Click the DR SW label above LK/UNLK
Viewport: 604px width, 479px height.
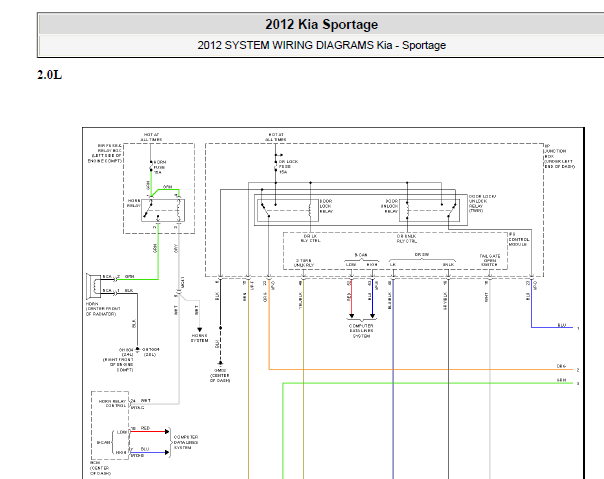(x=421, y=254)
